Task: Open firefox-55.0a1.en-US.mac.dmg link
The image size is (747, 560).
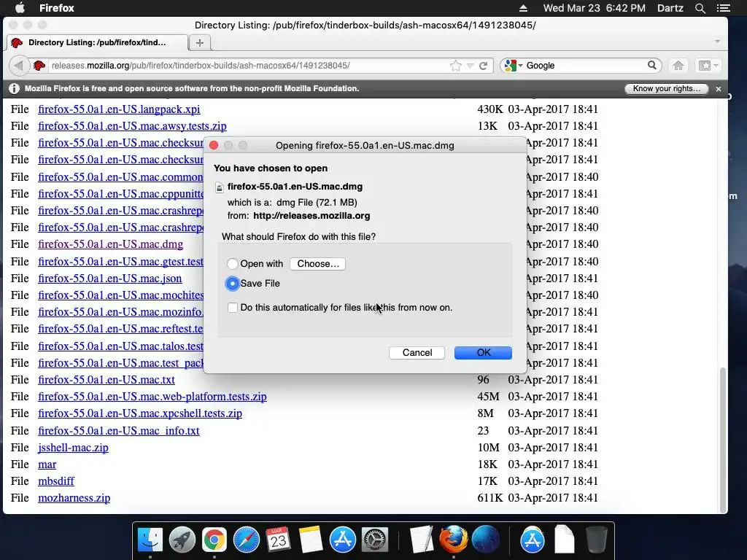Action: point(111,244)
